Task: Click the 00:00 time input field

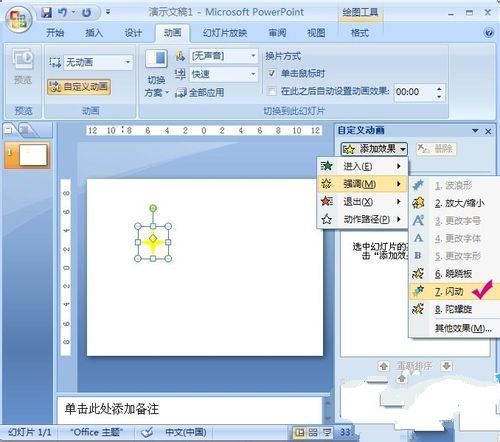Action: pyautogui.click(x=415, y=92)
